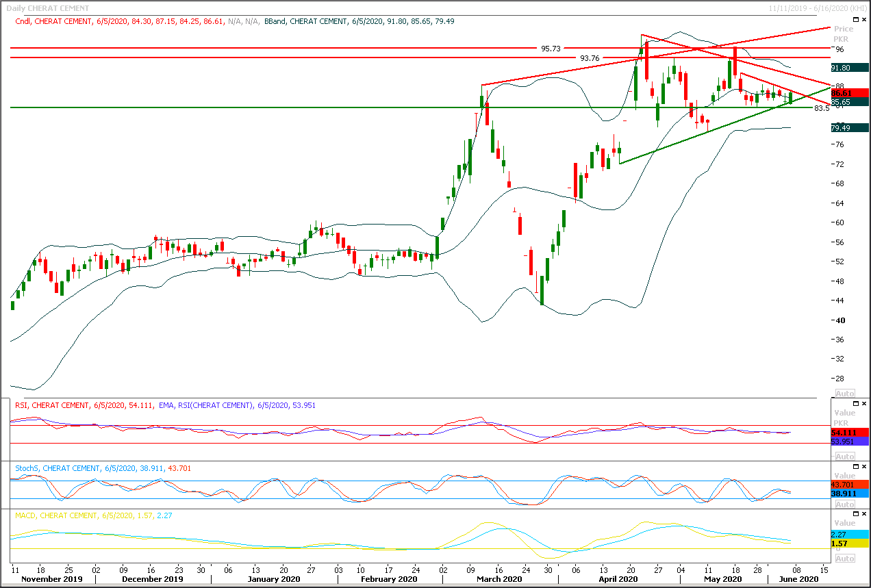Select the red 86.61 last price tag
Screen dimensions: 871x588
pyautogui.click(x=849, y=92)
